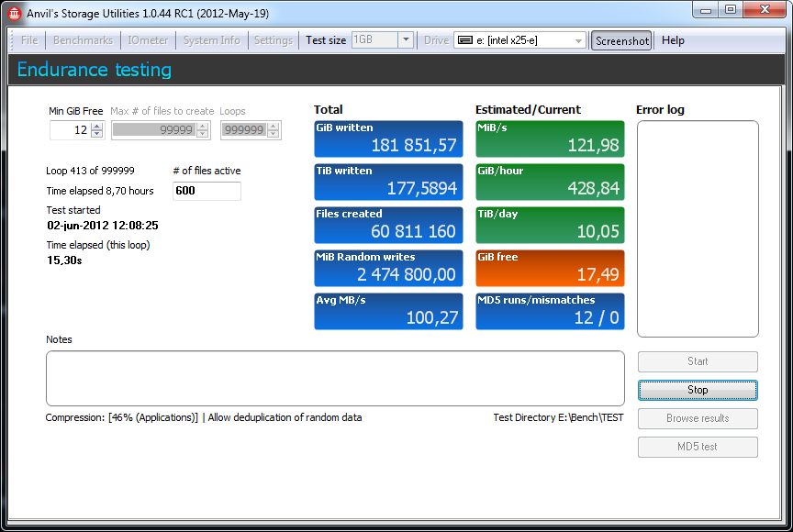Open the Help menu
793x532 pixels.
coord(673,40)
